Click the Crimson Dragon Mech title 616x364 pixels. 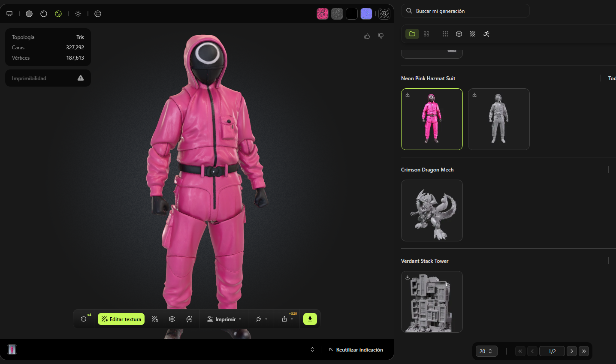[x=427, y=170]
